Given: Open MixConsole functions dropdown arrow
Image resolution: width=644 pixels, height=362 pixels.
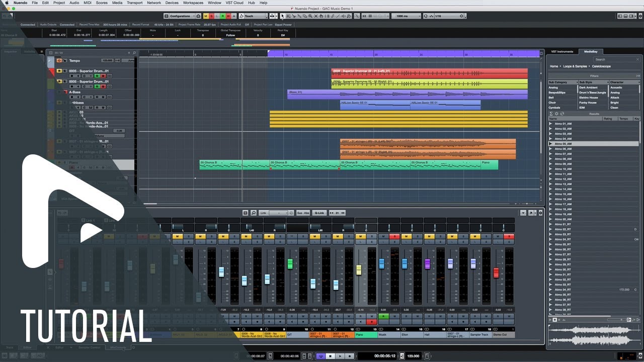Looking at the screenshot, I should pos(523,213).
